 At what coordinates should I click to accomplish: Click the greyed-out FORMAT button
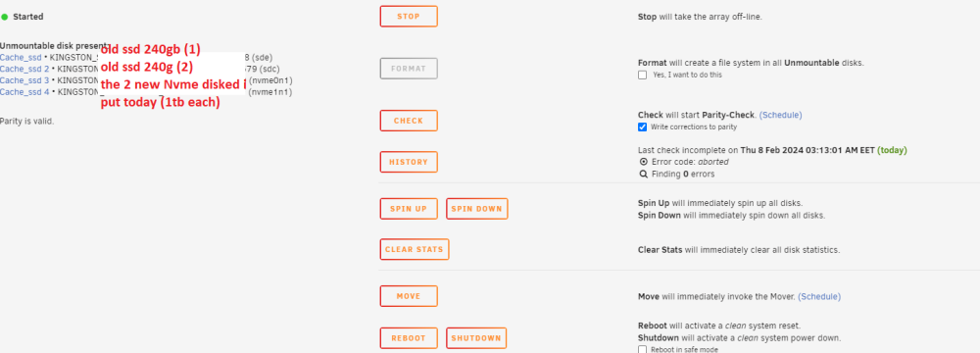tap(409, 69)
